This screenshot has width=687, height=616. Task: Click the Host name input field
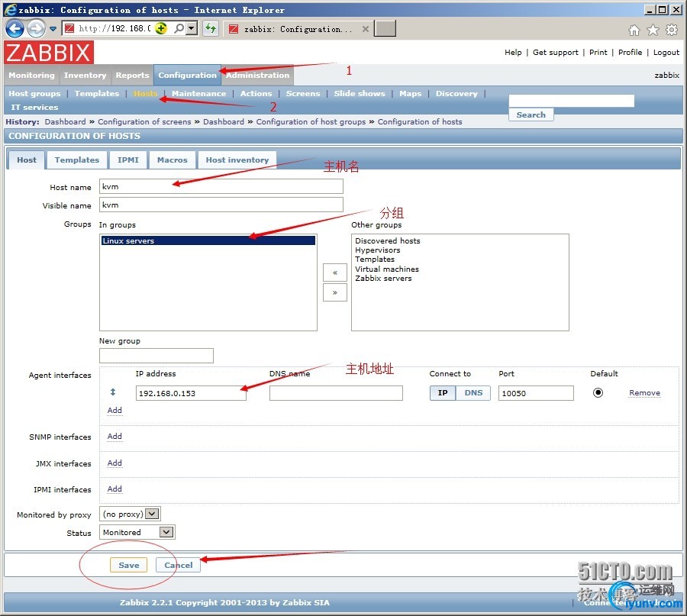(x=221, y=187)
